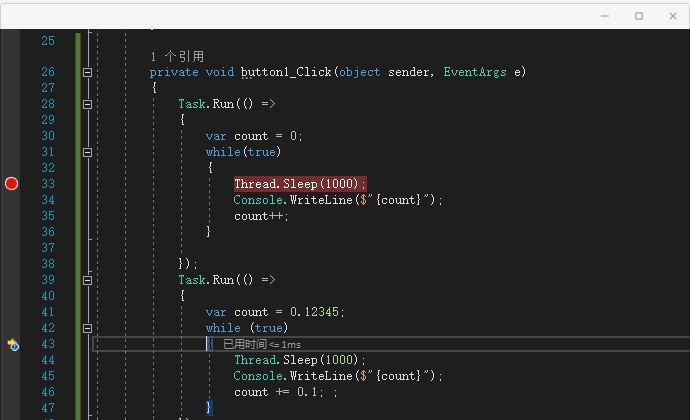690x420 pixels.
Task: Maximize the editor window
Action: (639, 16)
